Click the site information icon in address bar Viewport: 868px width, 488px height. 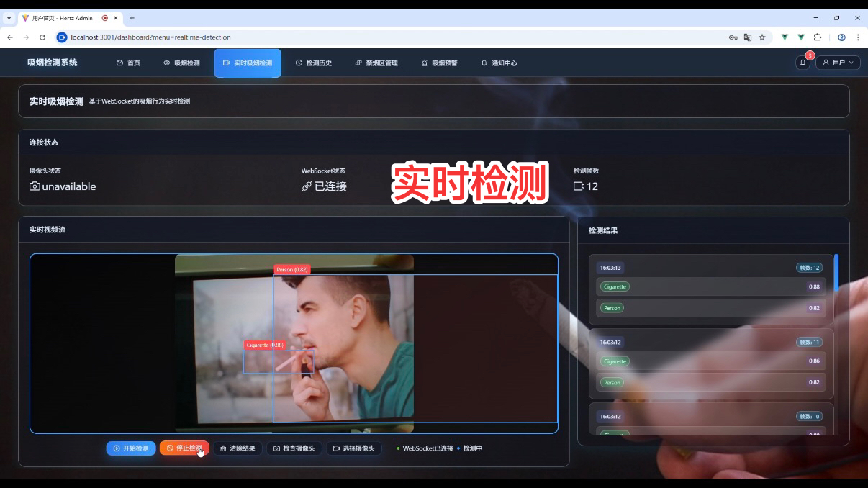coord(62,37)
